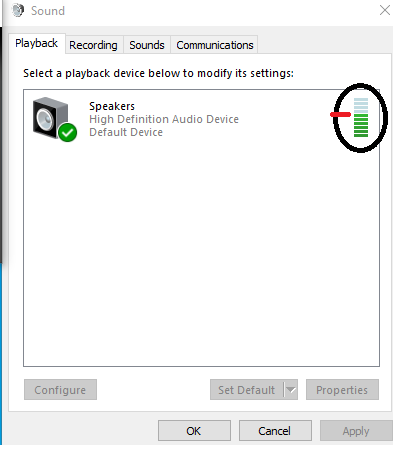
Task: Click the green default-device checkmark badge
Action: click(x=68, y=133)
